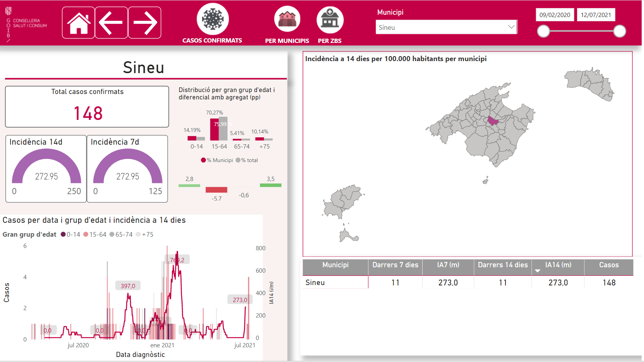Click the start date field 09/02/2020
Image resolution: width=644 pixels, height=362 pixels.
pyautogui.click(x=555, y=15)
